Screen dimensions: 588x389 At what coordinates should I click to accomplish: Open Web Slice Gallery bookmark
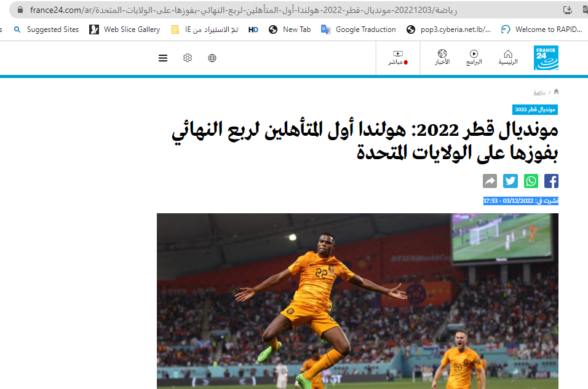125,29
